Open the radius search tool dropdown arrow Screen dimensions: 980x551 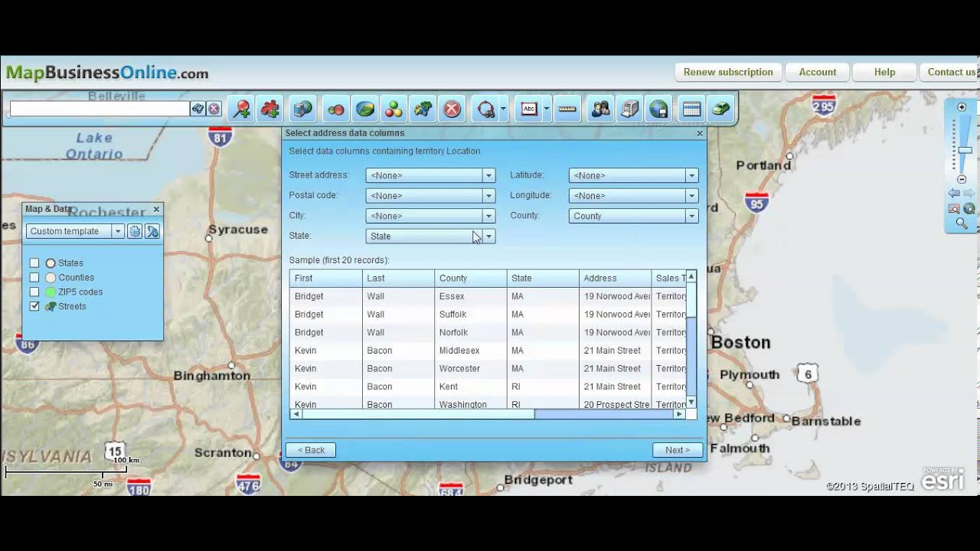coord(503,109)
